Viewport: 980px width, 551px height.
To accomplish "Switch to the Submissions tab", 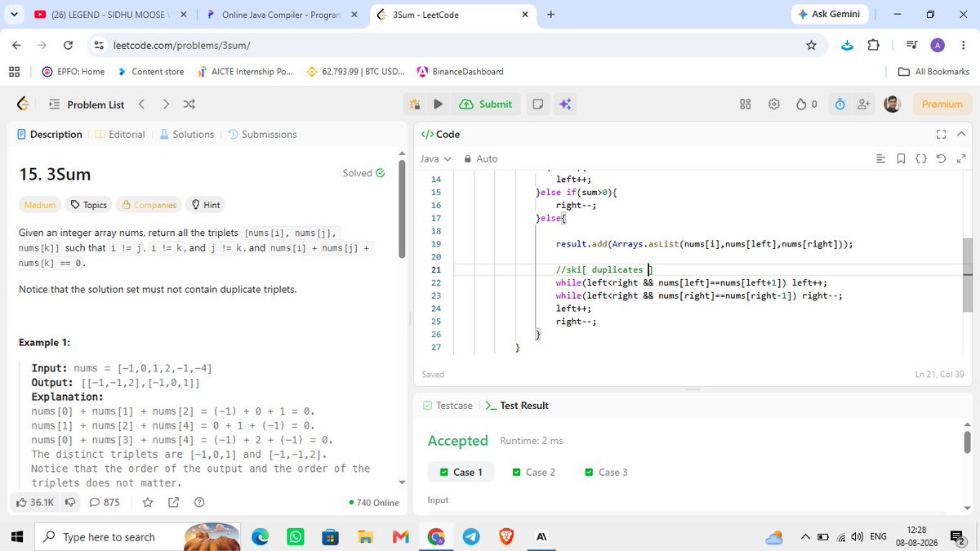I will click(262, 134).
